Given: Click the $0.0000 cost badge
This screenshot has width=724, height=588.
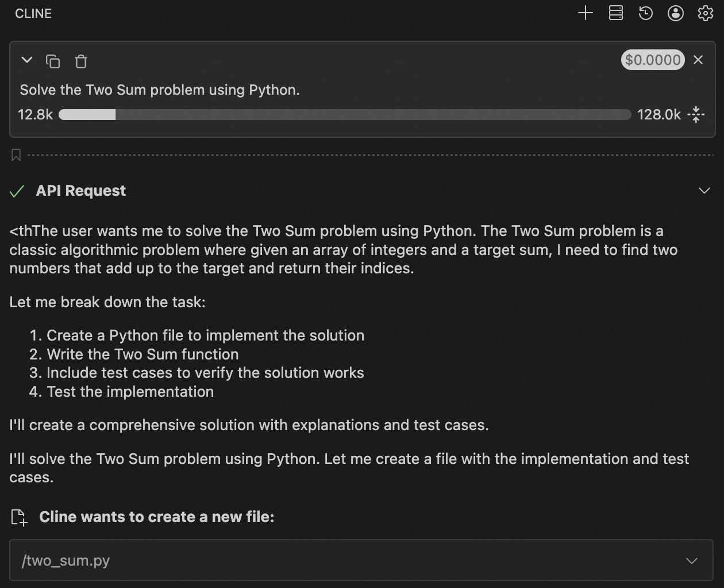Looking at the screenshot, I should tap(652, 60).
